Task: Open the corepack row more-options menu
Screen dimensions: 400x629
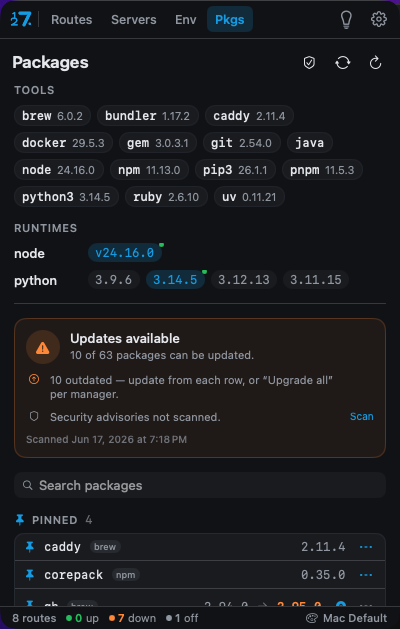Action: pos(366,575)
